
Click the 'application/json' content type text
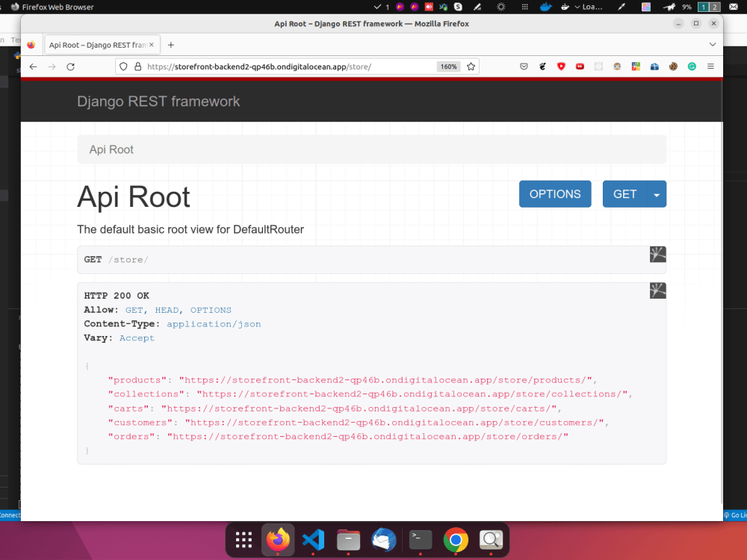(x=214, y=324)
